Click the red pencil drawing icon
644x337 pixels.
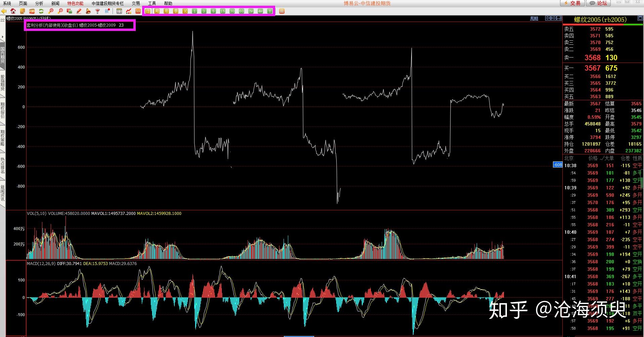79,11
